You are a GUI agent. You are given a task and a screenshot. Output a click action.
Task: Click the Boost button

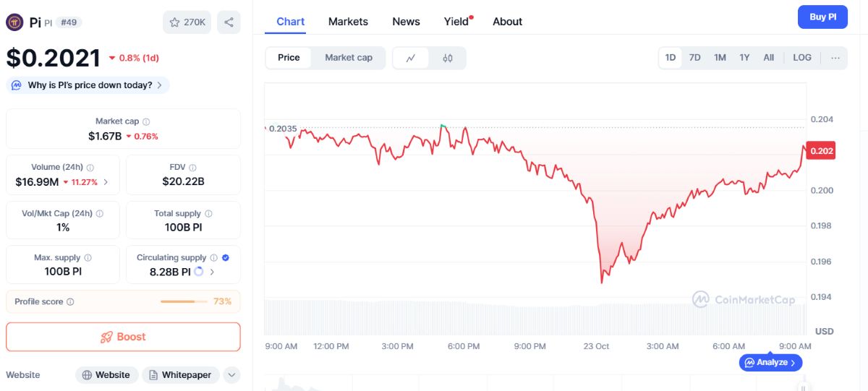click(123, 337)
